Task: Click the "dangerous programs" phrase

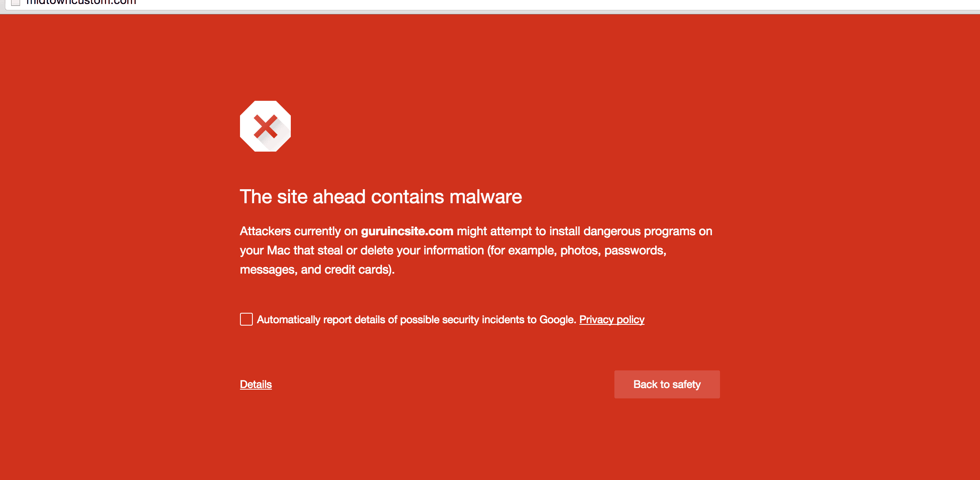Action: tap(639, 231)
